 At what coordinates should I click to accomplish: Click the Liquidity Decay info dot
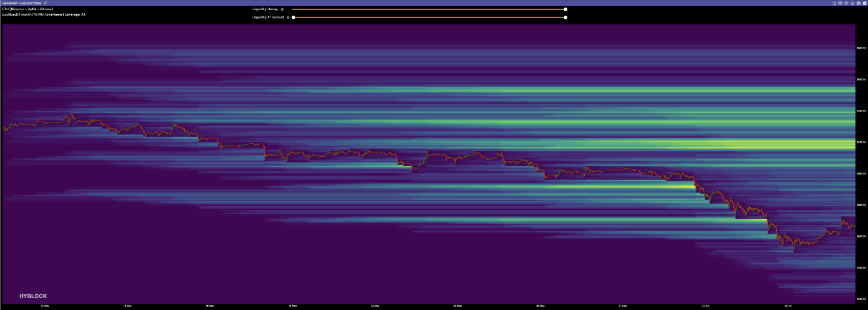tap(282, 9)
